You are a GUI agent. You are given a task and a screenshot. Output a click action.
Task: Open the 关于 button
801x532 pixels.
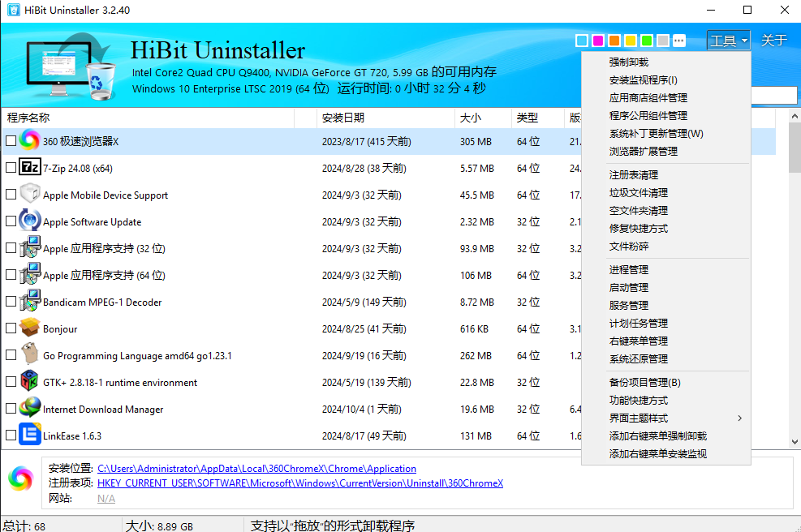pos(774,41)
